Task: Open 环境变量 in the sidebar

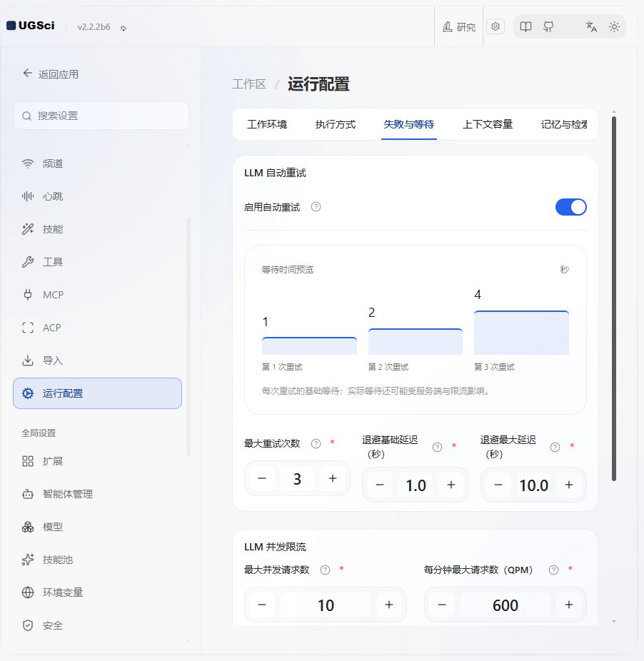Action: [x=97, y=592]
